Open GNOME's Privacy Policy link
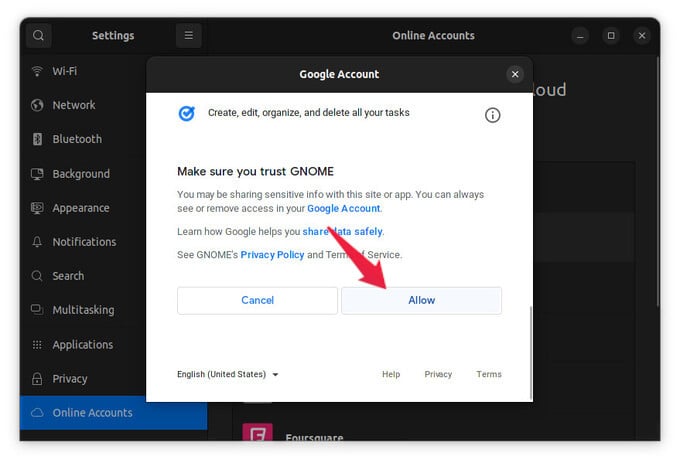The height and width of the screenshot is (463, 680). coord(272,255)
